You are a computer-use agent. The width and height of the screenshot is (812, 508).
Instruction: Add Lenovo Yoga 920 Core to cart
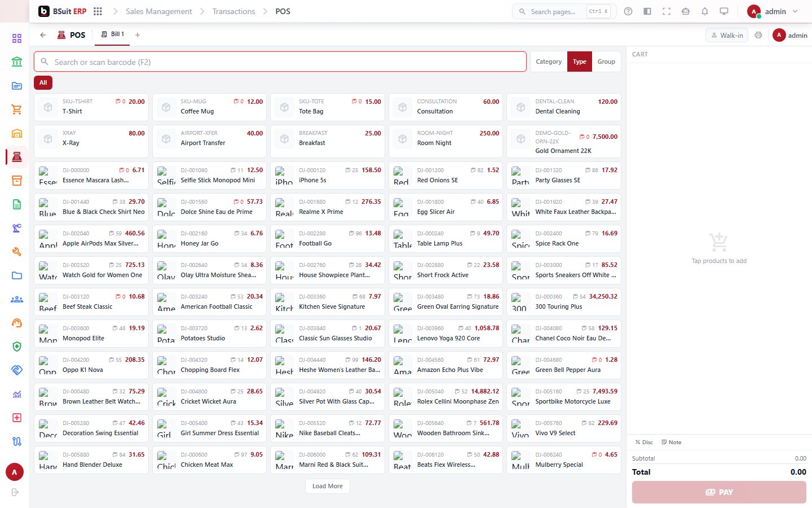445,333
